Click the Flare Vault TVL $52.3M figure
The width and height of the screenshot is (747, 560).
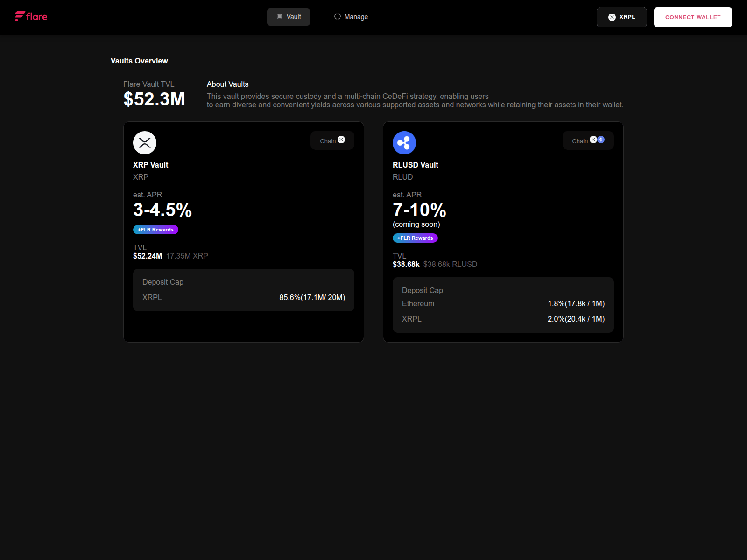[154, 98]
